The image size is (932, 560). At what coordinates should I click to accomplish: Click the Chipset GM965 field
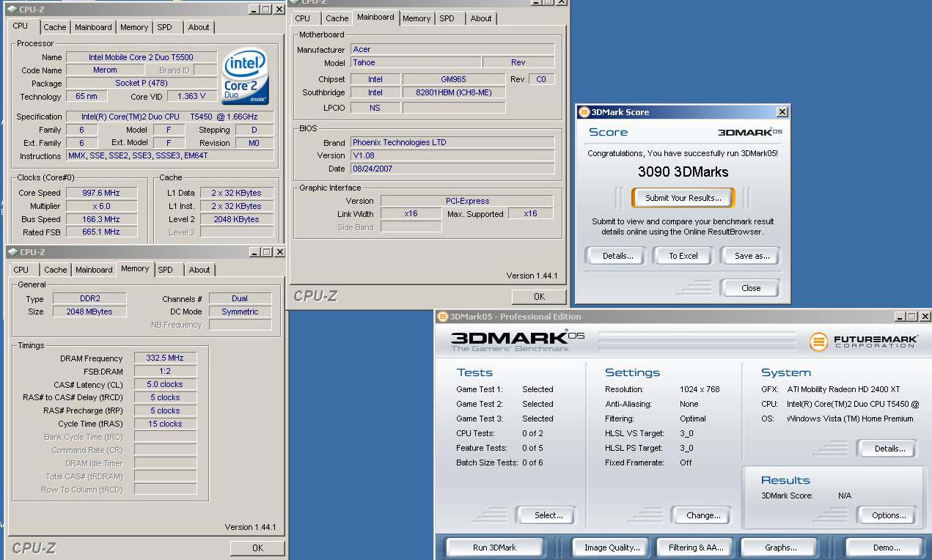pos(454,79)
